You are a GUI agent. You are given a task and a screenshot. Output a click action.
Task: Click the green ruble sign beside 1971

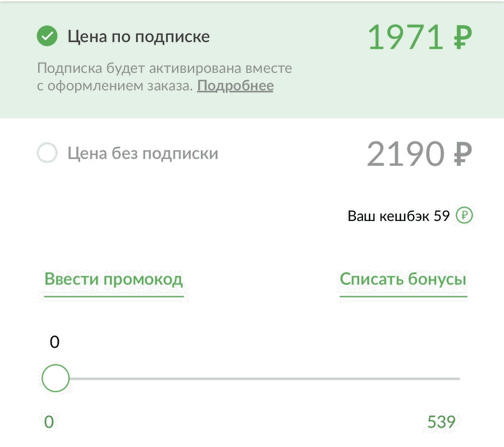pyautogui.click(x=463, y=37)
